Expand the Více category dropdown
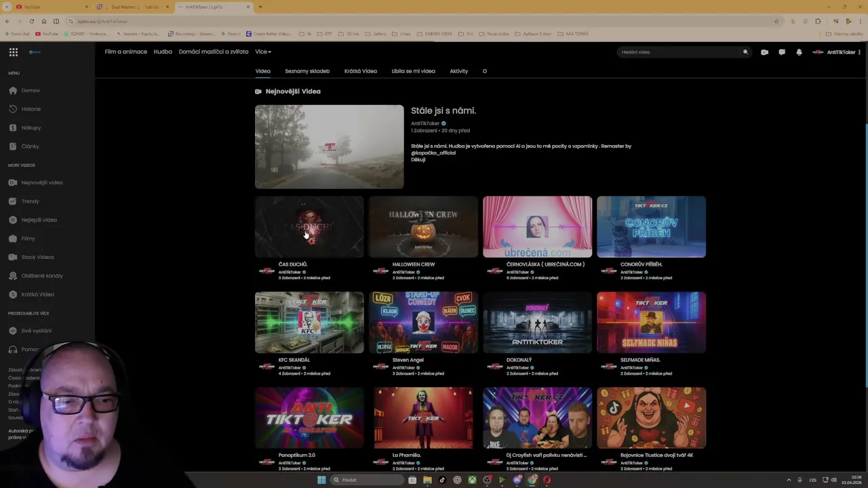 (x=263, y=52)
